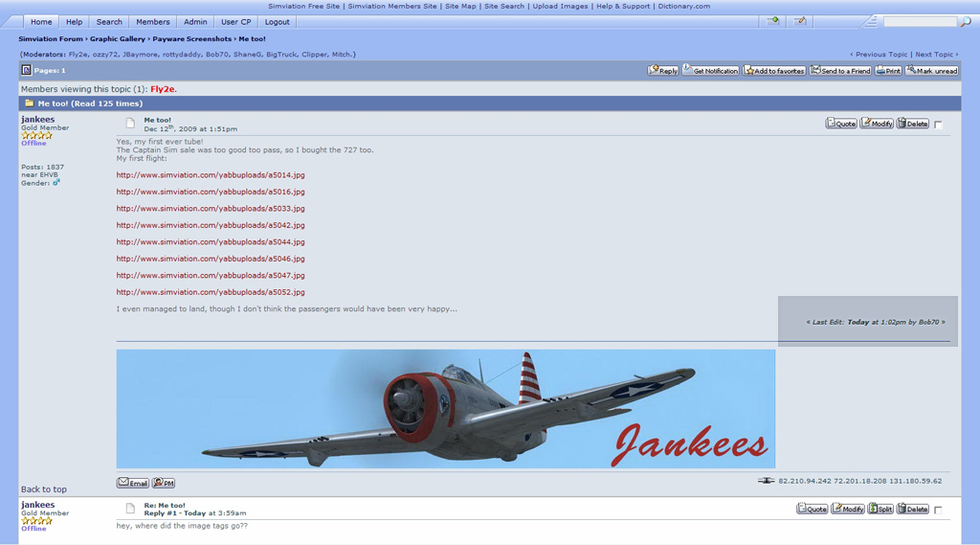Open Dictionary.com link
Viewport: 980px width, 545px height.
click(683, 7)
